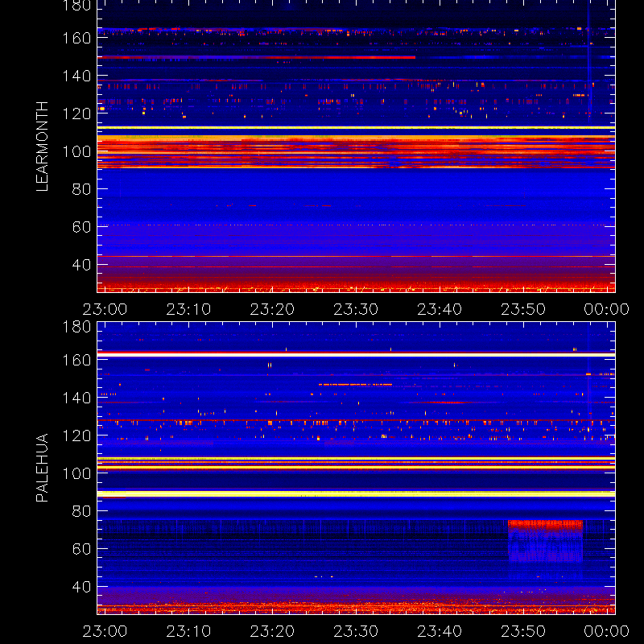Click the 23:40 label under the PALEHUA plot
This screenshot has height=644, width=644.
pyautogui.click(x=440, y=631)
